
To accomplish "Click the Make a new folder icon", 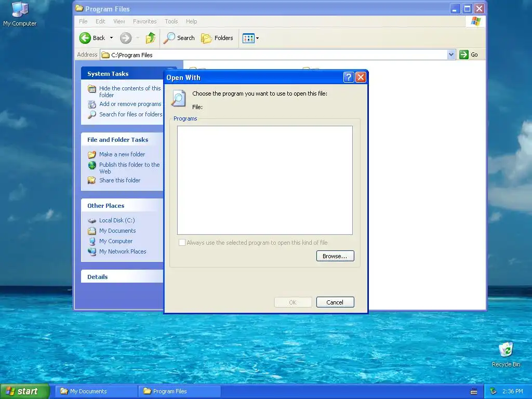I will pos(91,155).
